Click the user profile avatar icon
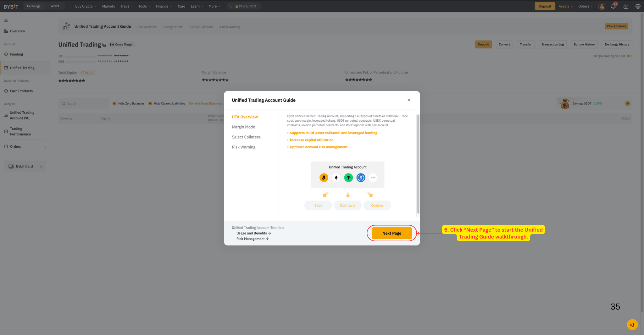 [602, 6]
